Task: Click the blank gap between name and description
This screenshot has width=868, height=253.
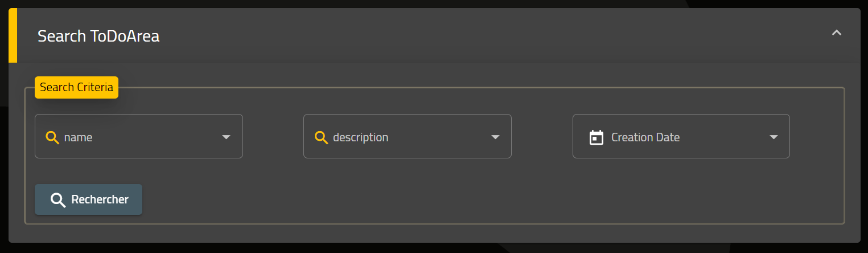Action: pyautogui.click(x=273, y=137)
